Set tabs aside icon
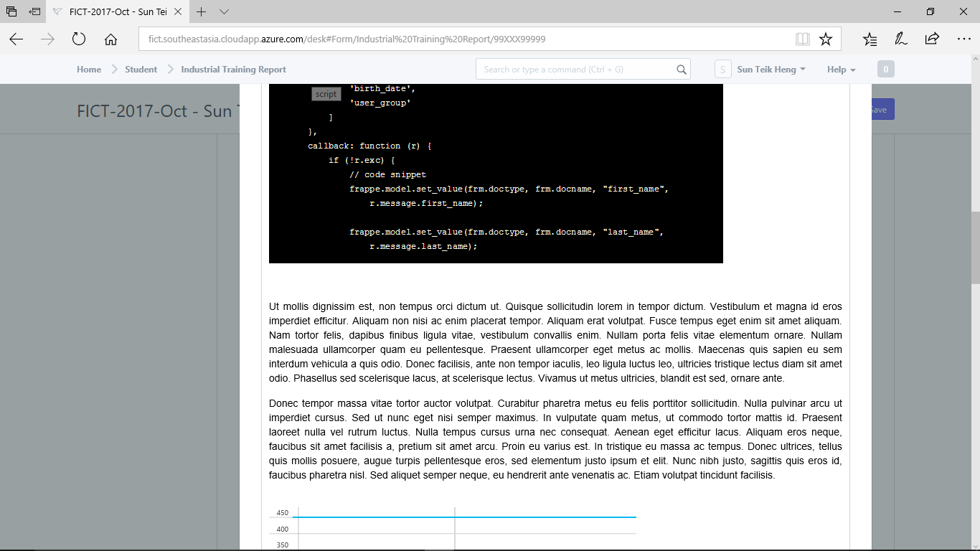Image resolution: width=980 pixels, height=551 pixels. coord(35,11)
